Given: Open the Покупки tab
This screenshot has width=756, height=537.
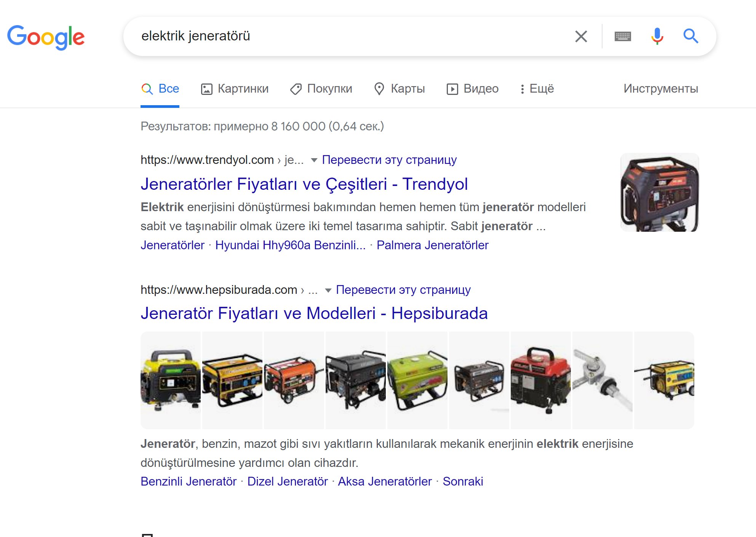Looking at the screenshot, I should (x=321, y=88).
